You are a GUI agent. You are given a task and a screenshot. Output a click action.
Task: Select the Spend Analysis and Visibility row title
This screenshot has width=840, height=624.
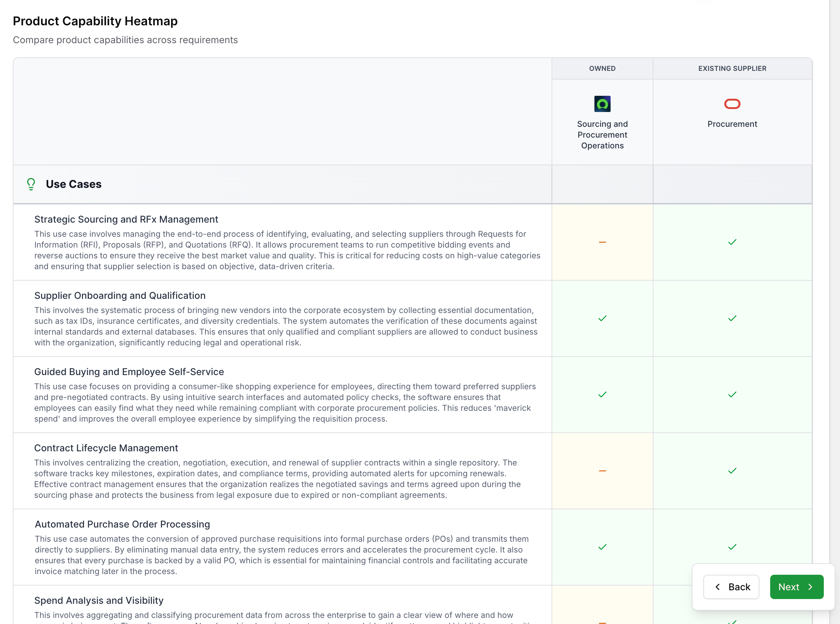(x=99, y=600)
